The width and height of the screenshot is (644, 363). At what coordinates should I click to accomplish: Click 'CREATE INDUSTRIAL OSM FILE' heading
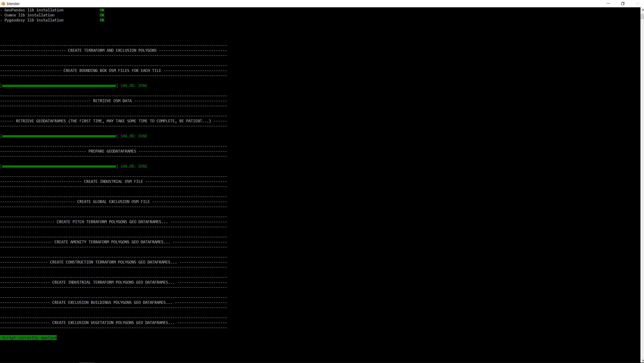pyautogui.click(x=114, y=181)
